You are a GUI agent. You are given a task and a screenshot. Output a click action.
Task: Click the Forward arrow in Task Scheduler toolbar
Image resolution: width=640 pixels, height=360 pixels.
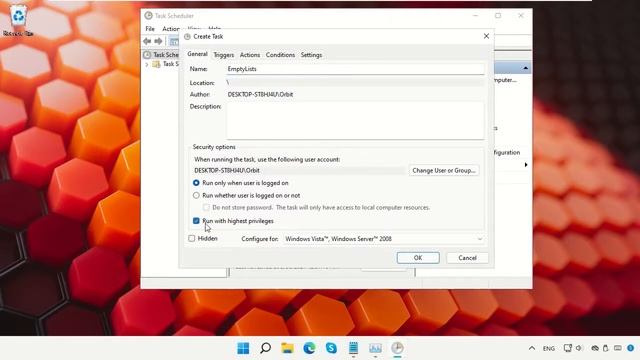[158, 41]
